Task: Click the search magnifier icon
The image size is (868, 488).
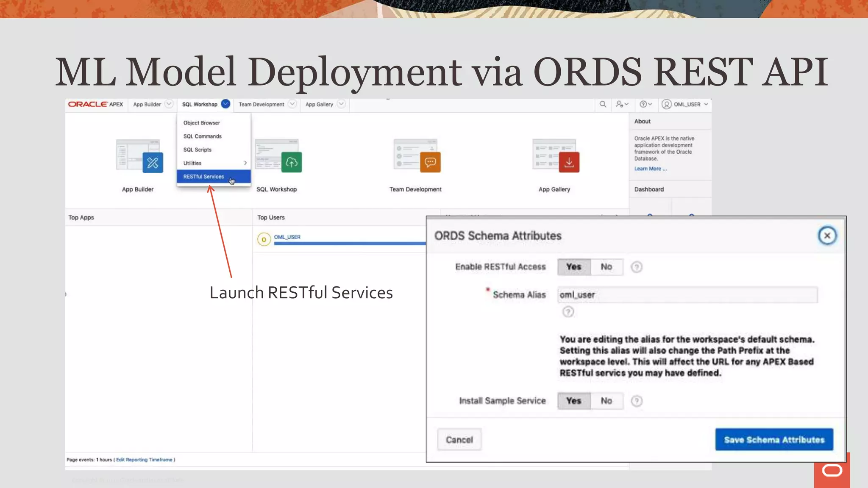Action: [603, 104]
